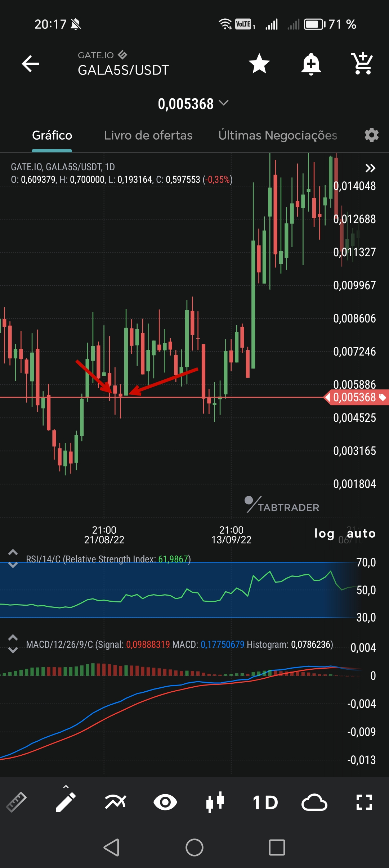Tap Android back navigation button
Viewport: 389px width, 868px height.
pos(111,847)
